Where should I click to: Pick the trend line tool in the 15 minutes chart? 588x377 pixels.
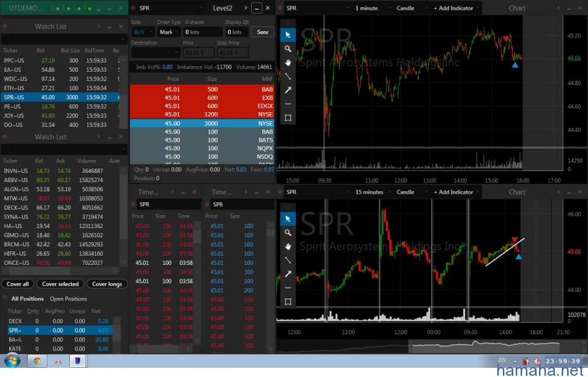[x=288, y=260]
